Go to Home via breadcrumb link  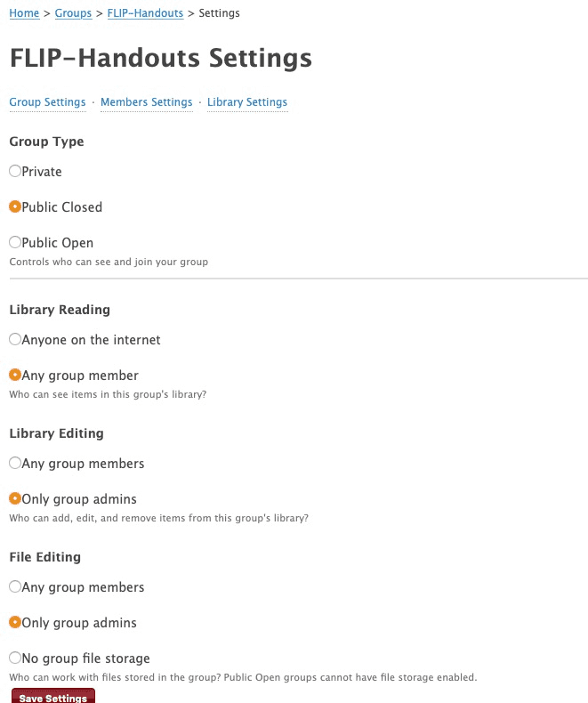[24, 13]
